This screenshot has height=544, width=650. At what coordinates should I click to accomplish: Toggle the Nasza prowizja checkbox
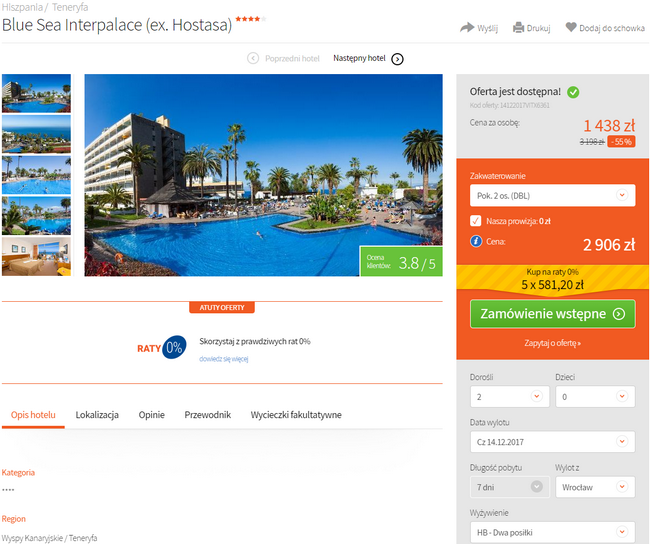(475, 221)
